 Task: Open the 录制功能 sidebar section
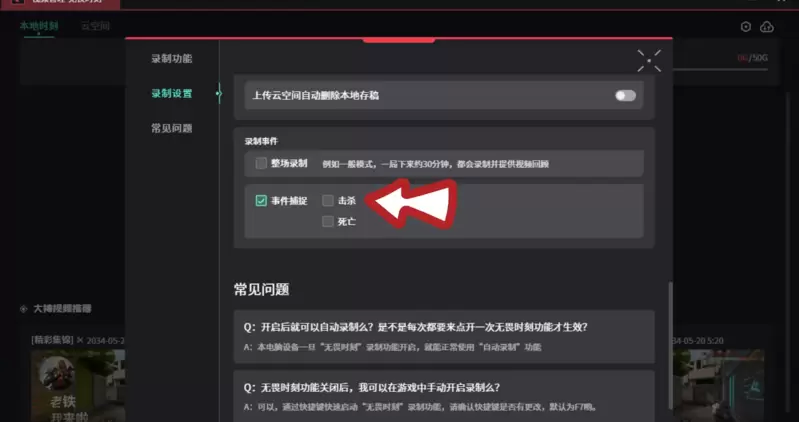(172, 59)
